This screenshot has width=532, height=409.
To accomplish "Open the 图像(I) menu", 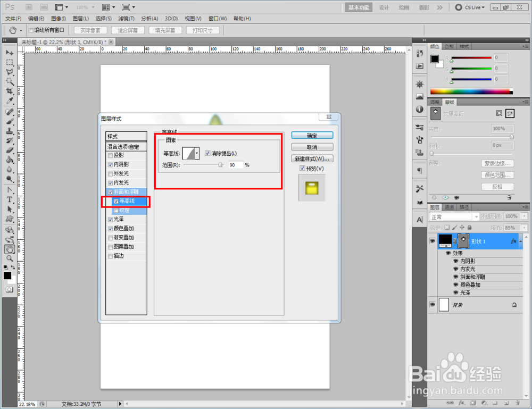I will pos(59,19).
